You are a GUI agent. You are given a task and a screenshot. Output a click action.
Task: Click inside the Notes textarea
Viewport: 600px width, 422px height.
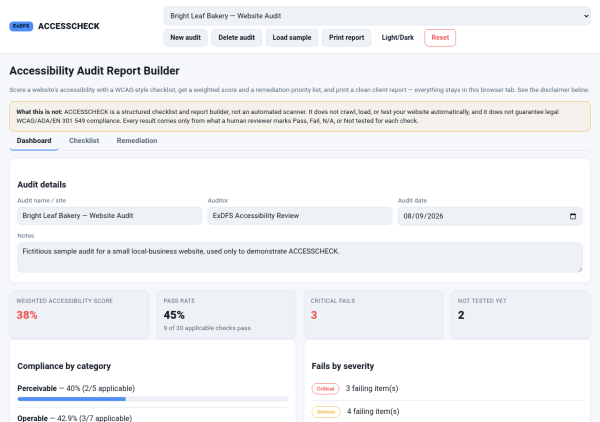point(300,257)
